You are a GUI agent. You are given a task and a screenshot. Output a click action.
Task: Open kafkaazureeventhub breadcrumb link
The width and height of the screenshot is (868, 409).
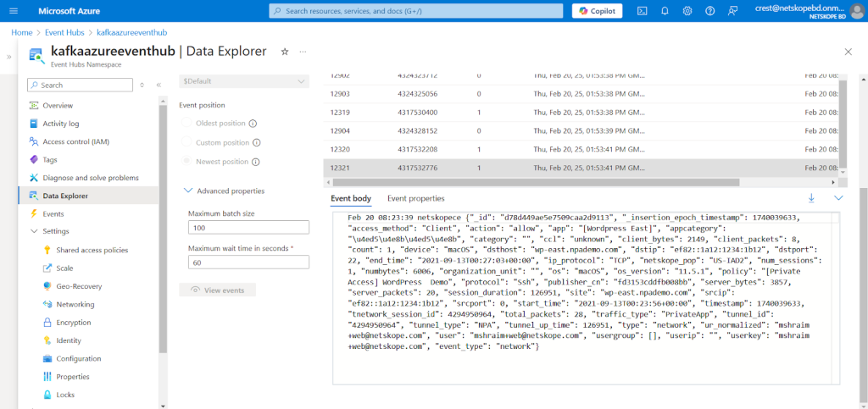pyautogui.click(x=131, y=33)
